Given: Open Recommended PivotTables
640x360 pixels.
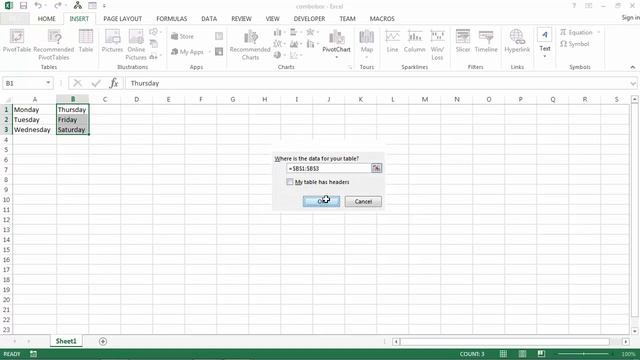Looking at the screenshot, I should click(x=53, y=45).
